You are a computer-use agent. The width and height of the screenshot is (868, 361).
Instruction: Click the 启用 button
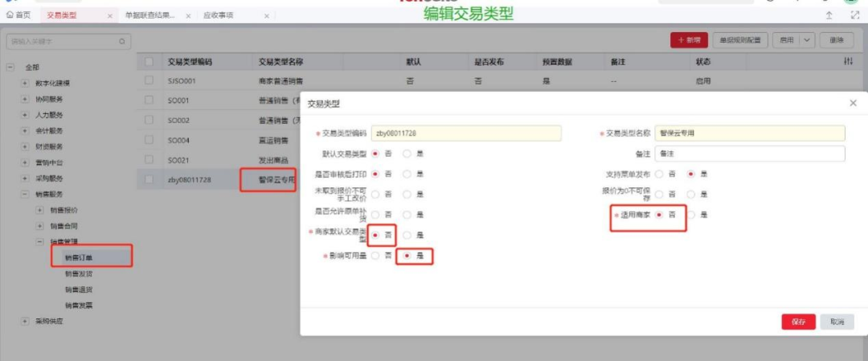[786, 40]
